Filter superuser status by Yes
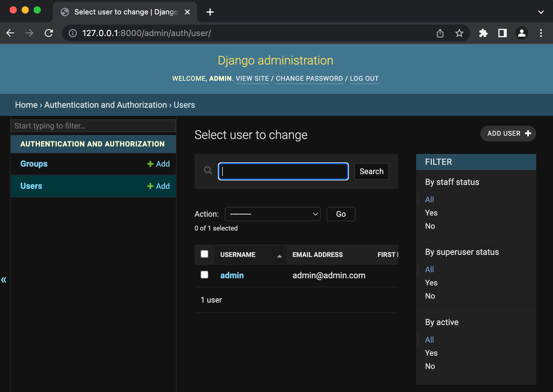 point(431,283)
